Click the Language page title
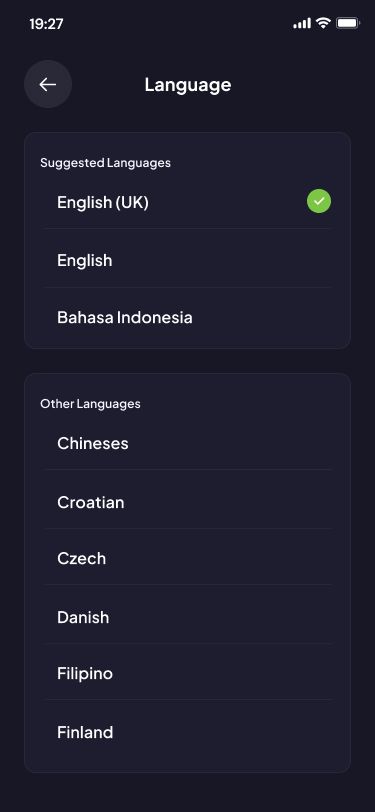The width and height of the screenshot is (375, 812). tap(188, 84)
